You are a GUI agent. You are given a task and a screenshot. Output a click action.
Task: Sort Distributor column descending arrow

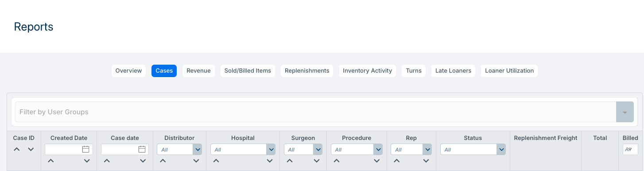[196, 161]
